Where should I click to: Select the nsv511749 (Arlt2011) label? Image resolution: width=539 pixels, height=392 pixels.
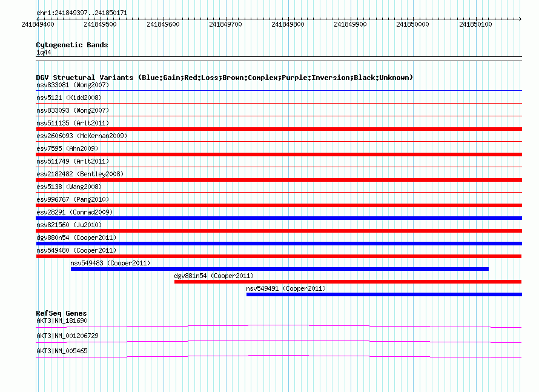73,161
